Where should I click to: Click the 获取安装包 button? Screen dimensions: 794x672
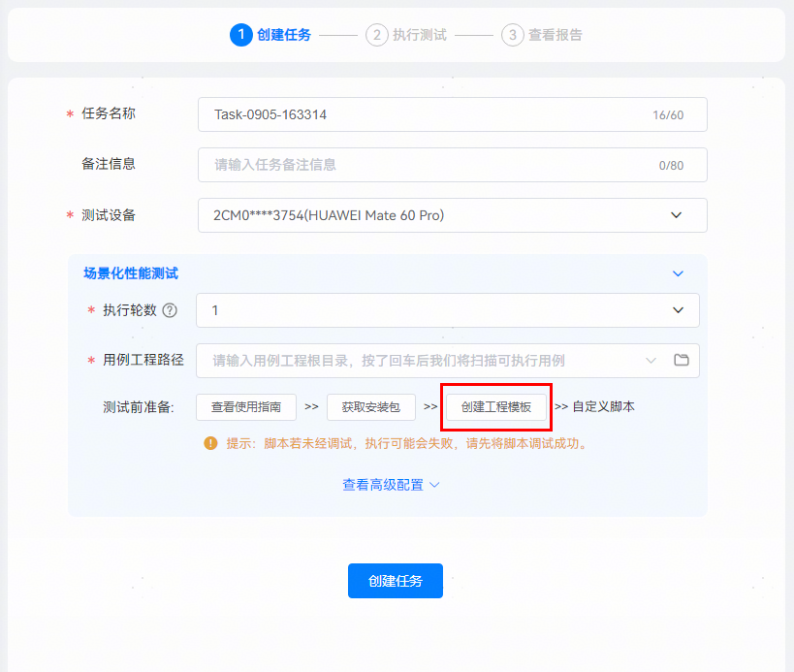pos(370,407)
